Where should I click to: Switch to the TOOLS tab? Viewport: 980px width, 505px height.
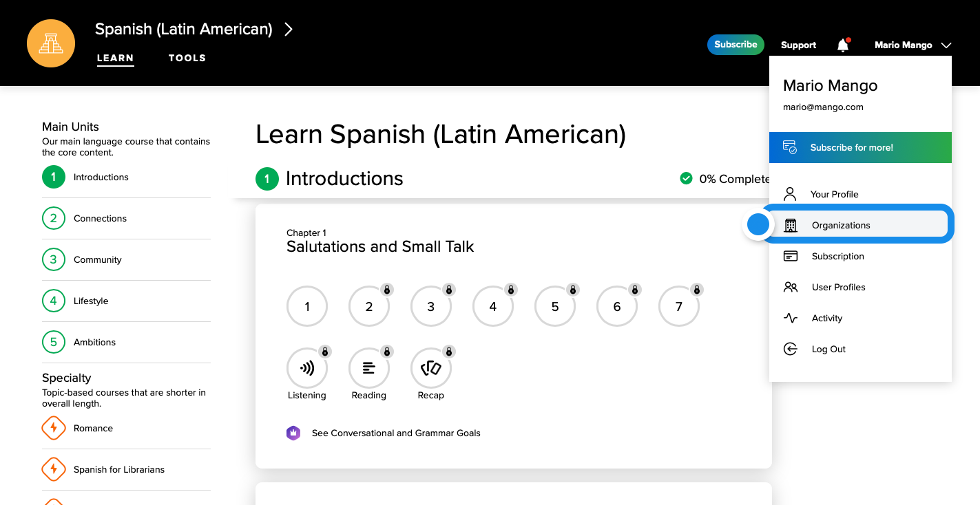pos(187,58)
